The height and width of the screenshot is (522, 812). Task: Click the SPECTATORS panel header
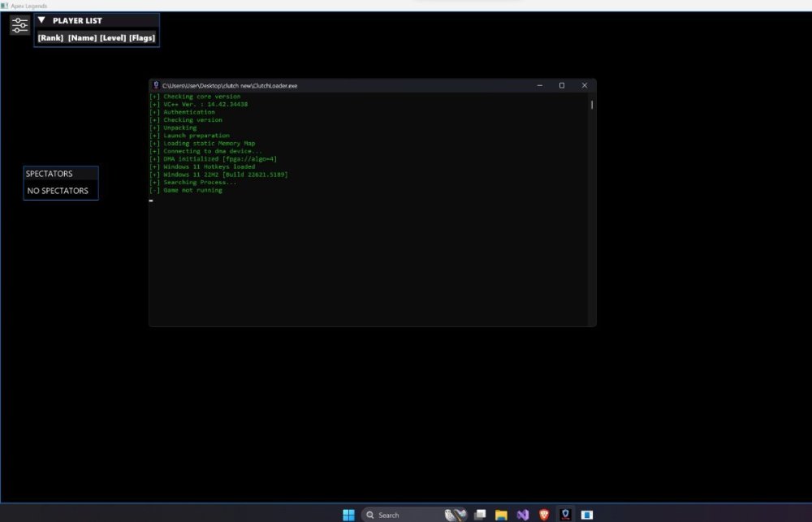point(60,174)
